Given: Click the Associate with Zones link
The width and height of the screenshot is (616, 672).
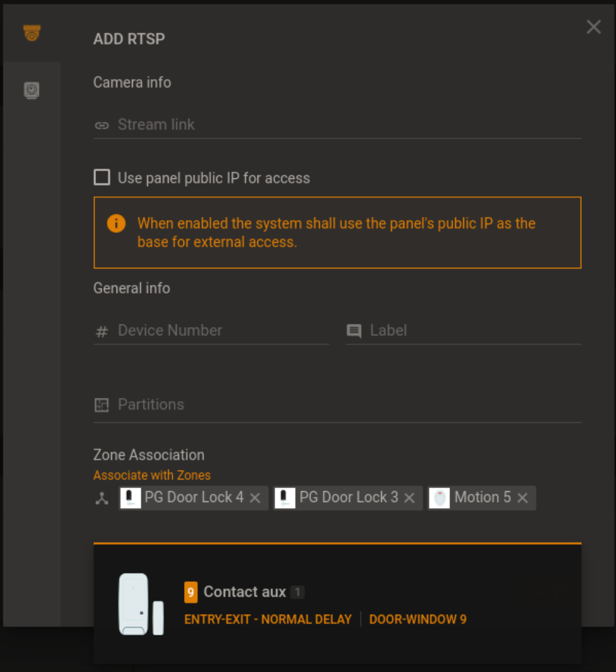Looking at the screenshot, I should click(x=152, y=475).
